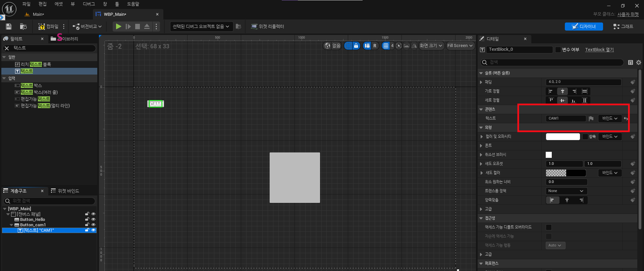Select Button_Hello in hierarchy
The height and width of the screenshot is (271, 644).
(x=33, y=220)
